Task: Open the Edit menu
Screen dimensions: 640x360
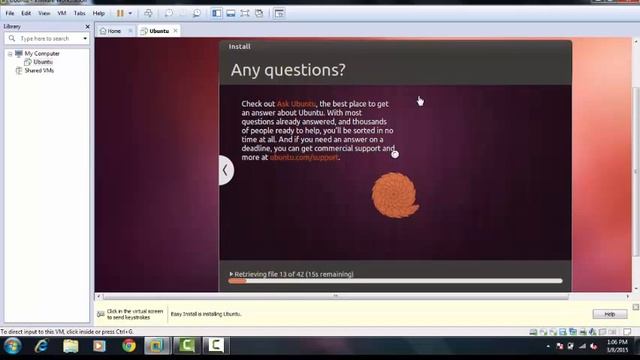Action: (26, 13)
